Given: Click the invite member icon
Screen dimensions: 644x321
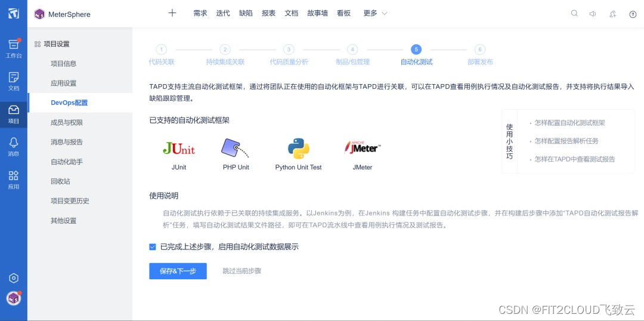Looking at the screenshot, I should click(x=613, y=14).
